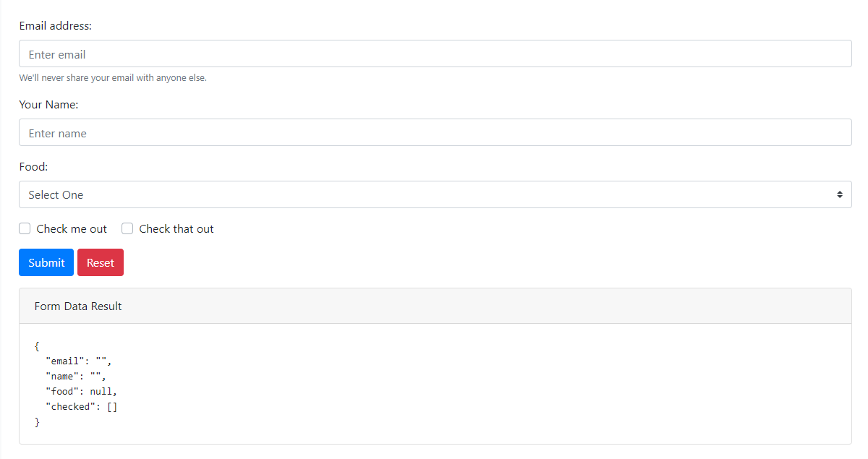Click the "food": null line in result
This screenshot has height=459, width=868.
click(x=81, y=392)
